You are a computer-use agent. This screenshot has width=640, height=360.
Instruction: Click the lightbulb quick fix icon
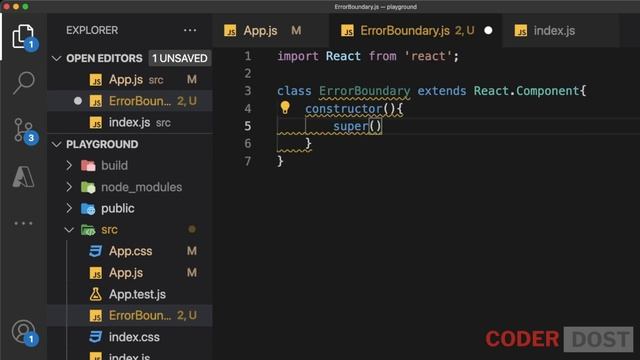pos(285,108)
